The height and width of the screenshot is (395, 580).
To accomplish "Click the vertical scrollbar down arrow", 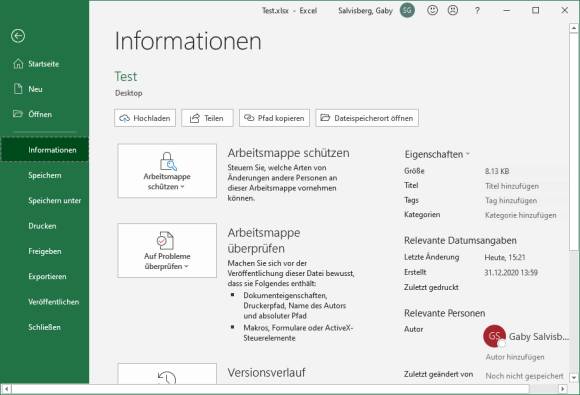I will click(x=573, y=378).
